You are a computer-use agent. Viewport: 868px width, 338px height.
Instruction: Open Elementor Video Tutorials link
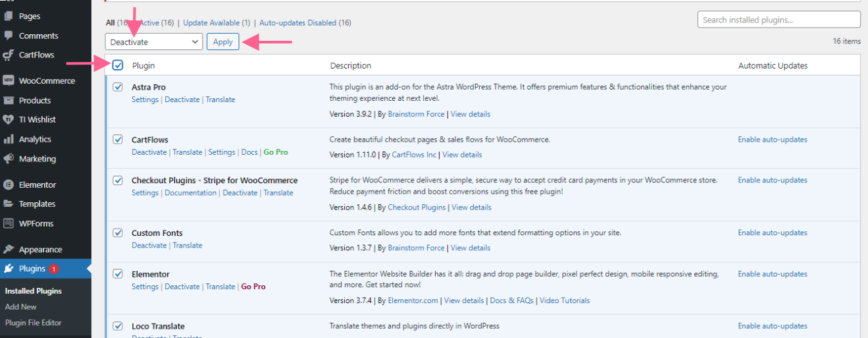(x=565, y=300)
